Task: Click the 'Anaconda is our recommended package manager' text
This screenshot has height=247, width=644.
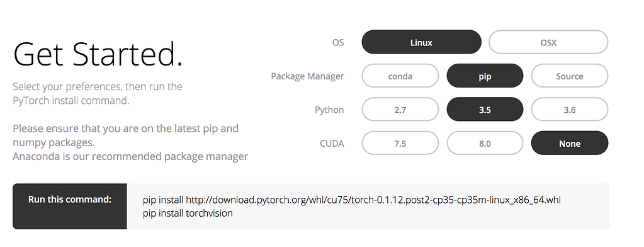Action: pos(130,157)
